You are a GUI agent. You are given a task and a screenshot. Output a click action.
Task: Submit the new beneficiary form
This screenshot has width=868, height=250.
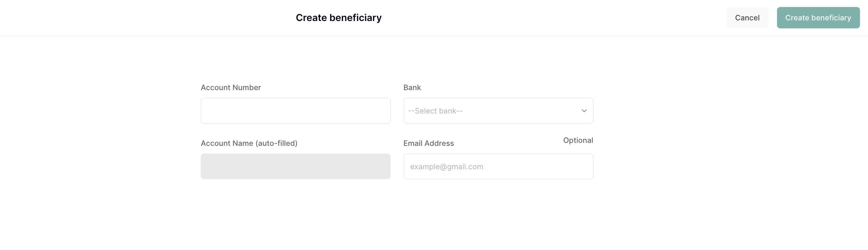tap(818, 18)
